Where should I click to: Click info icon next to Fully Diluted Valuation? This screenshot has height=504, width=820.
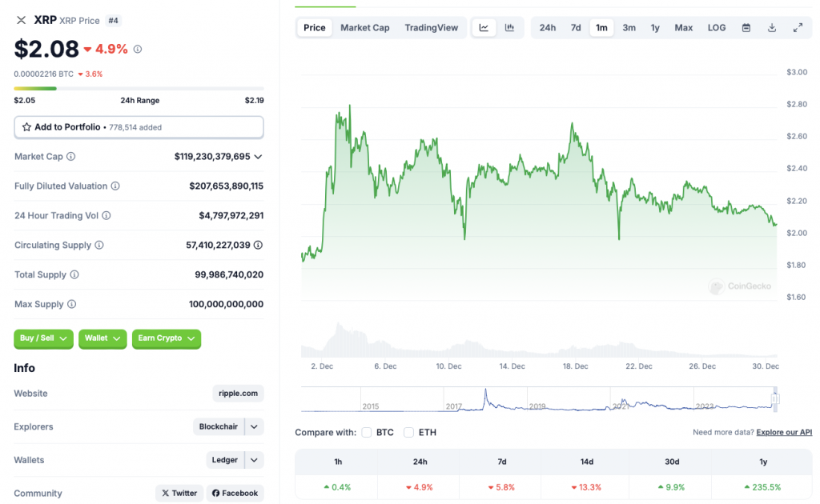coord(115,186)
